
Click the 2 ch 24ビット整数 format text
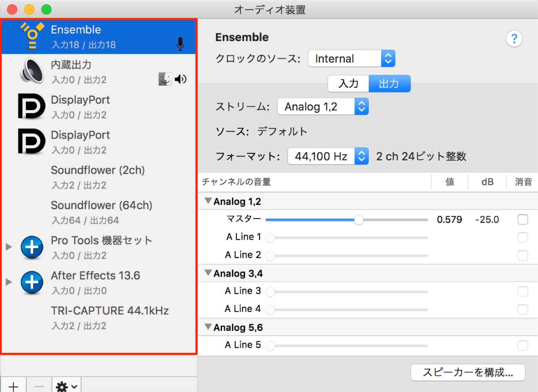[x=421, y=156]
